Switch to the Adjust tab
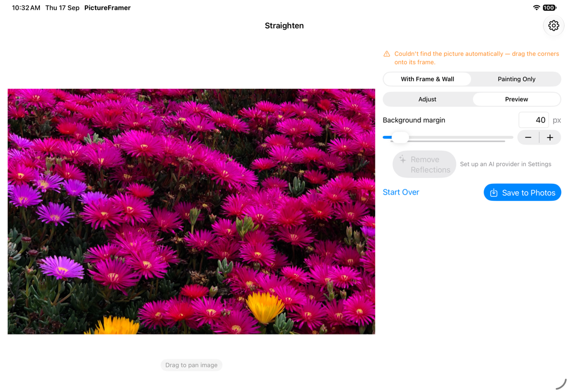Screen dimensions: 569x392 [x=427, y=99]
